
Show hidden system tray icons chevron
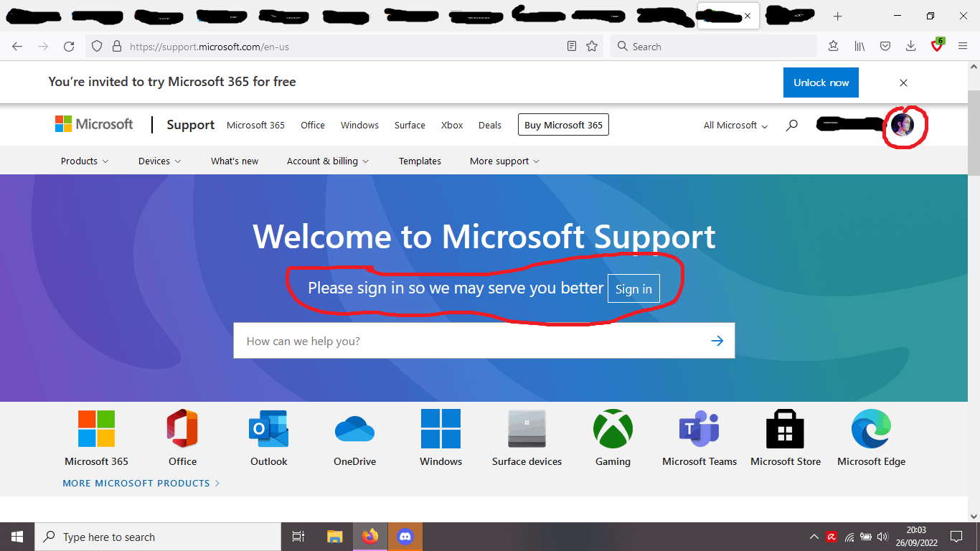[x=814, y=537]
